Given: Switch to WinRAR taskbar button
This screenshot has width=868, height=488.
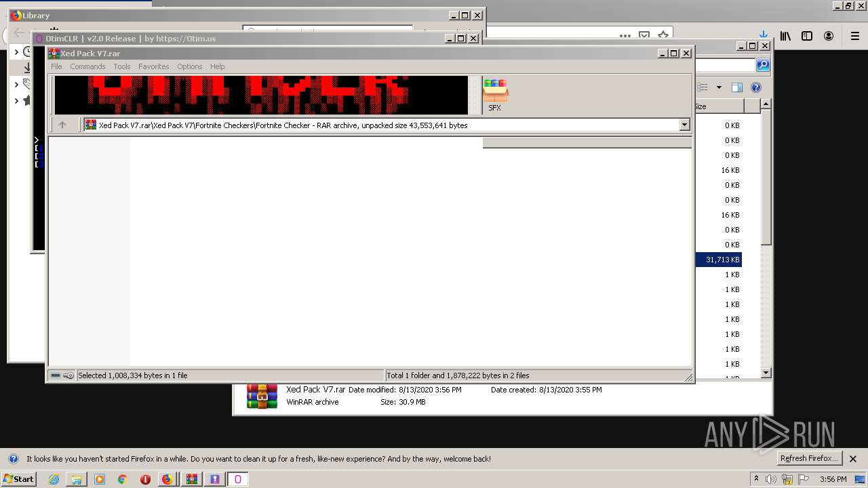Looking at the screenshot, I should tap(192, 479).
